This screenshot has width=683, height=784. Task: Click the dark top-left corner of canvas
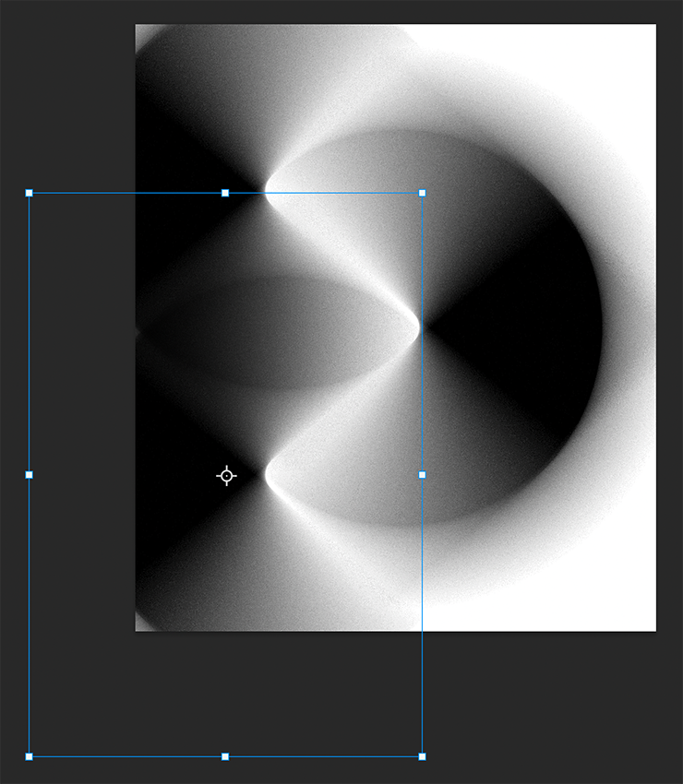point(152,46)
